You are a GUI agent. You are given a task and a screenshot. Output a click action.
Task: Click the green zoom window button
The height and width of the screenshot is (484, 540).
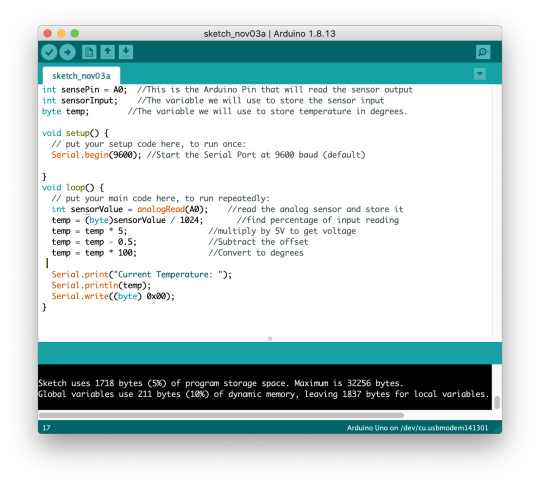click(75, 33)
